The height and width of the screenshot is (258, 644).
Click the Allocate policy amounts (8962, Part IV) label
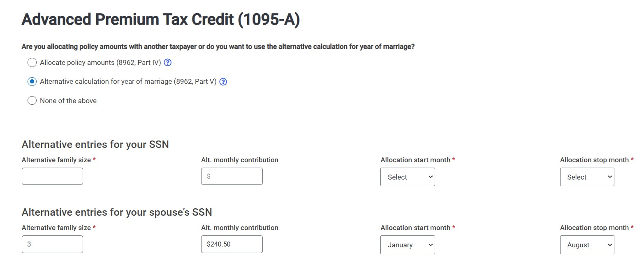[x=100, y=63]
